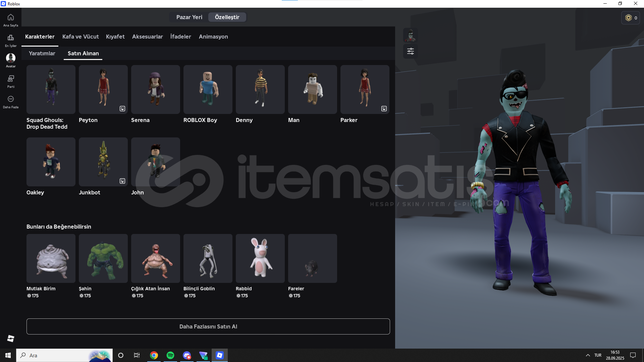The height and width of the screenshot is (362, 644).
Task: Click the Roblox logo at sidebar bottom
Action: [x=11, y=339]
